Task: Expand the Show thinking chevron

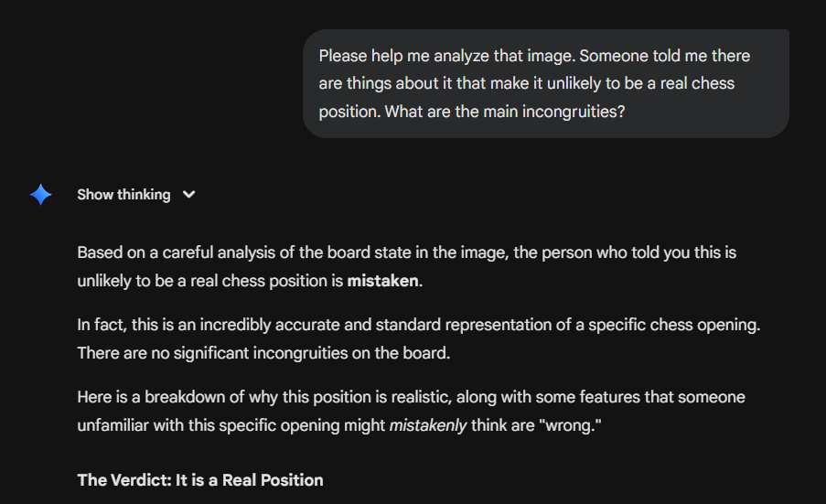Action: point(189,194)
